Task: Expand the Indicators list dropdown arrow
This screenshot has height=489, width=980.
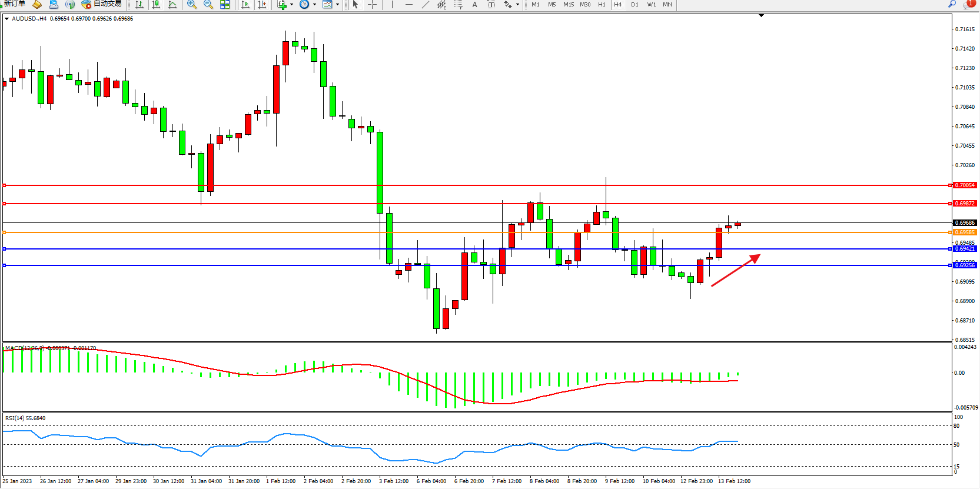Action: coord(291,5)
